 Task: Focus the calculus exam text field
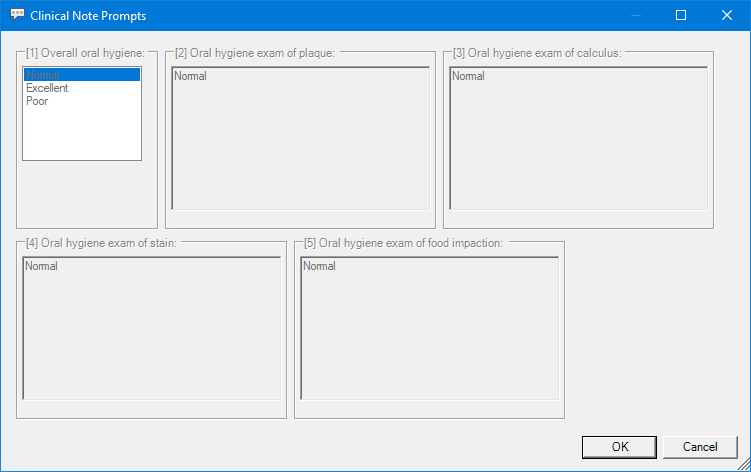coord(578,138)
